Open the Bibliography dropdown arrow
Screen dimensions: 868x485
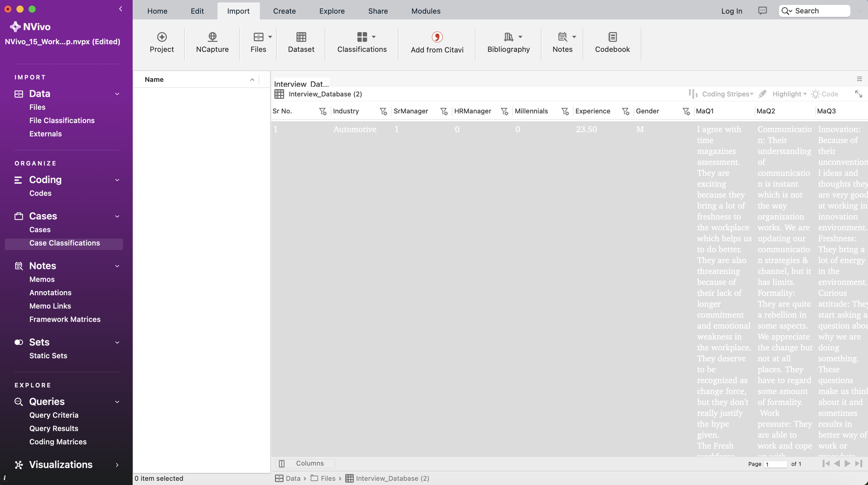tap(520, 37)
